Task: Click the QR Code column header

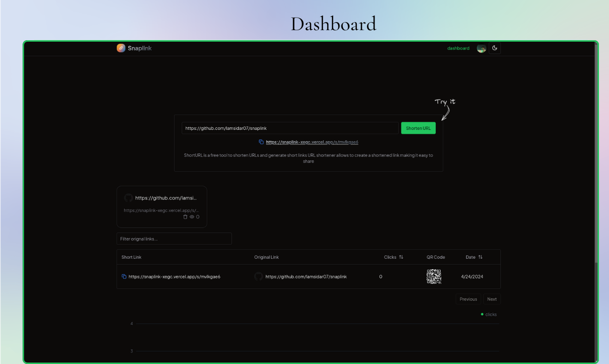Action: pos(436,257)
